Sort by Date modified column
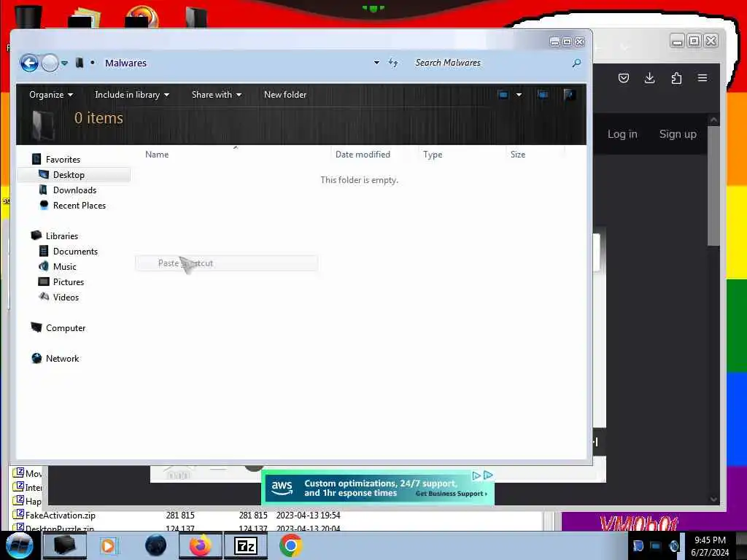The width and height of the screenshot is (747, 560). [x=363, y=155]
